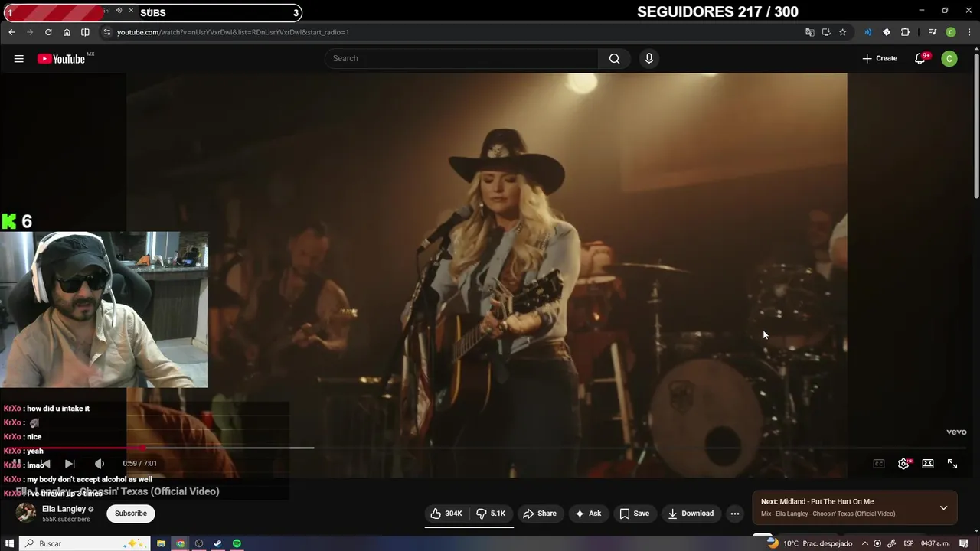980x551 pixels.
Task: Click the search magnifier button
Action: pos(614,59)
